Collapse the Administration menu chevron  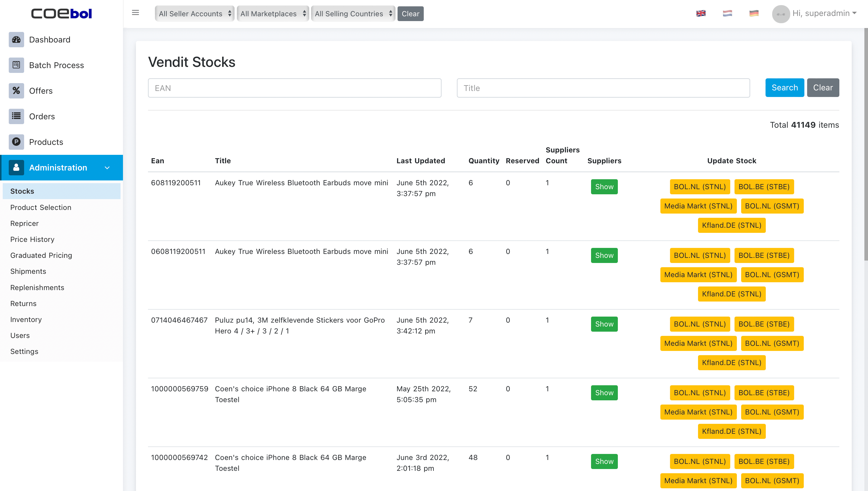[107, 167]
